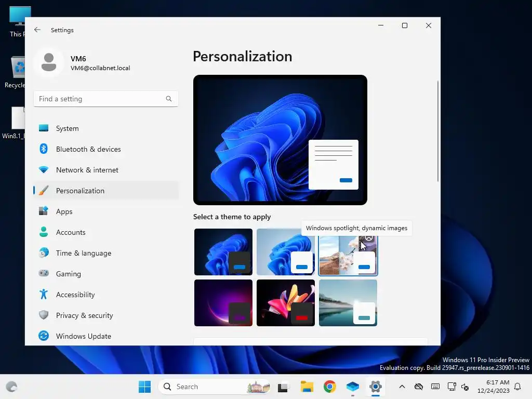Click the Accounts person icon
The height and width of the screenshot is (399, 532).
point(44,232)
